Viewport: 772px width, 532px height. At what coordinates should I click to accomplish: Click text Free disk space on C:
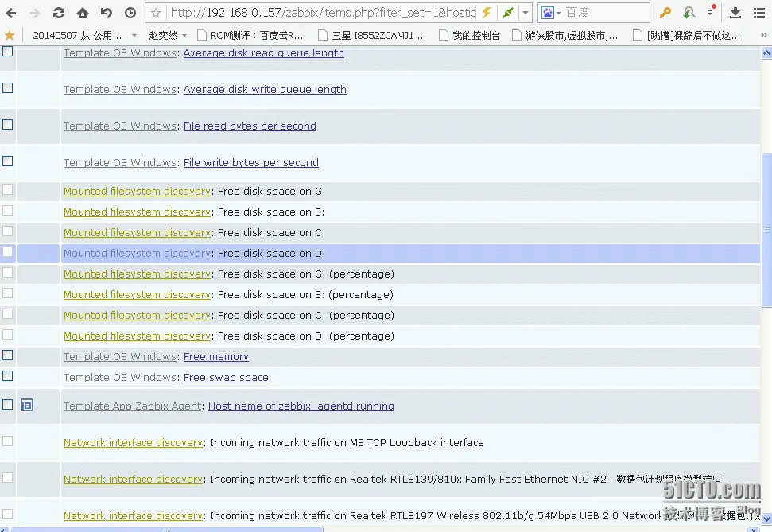tap(271, 232)
